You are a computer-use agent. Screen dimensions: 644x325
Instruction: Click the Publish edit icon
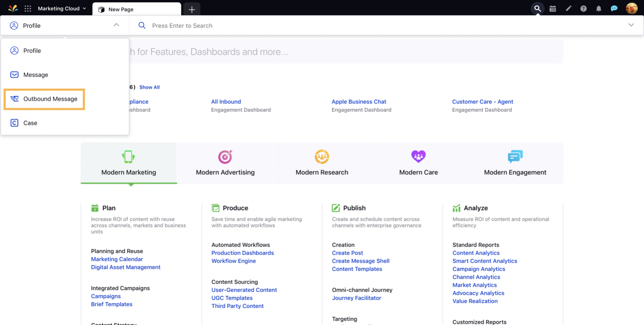point(336,208)
